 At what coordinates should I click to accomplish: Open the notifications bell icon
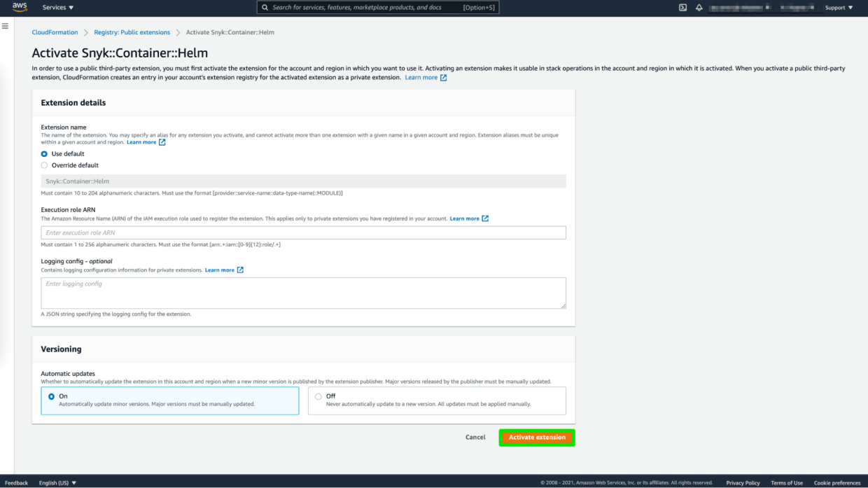coord(699,8)
